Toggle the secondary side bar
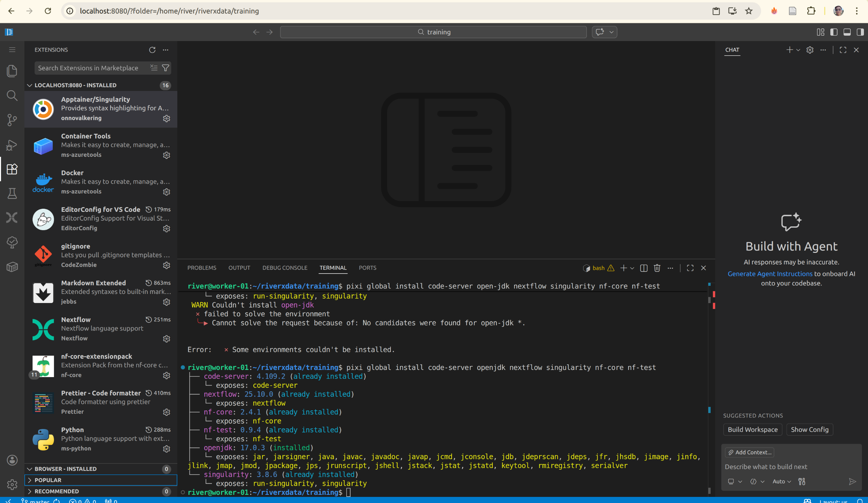Image resolution: width=868 pixels, height=503 pixels. [860, 32]
